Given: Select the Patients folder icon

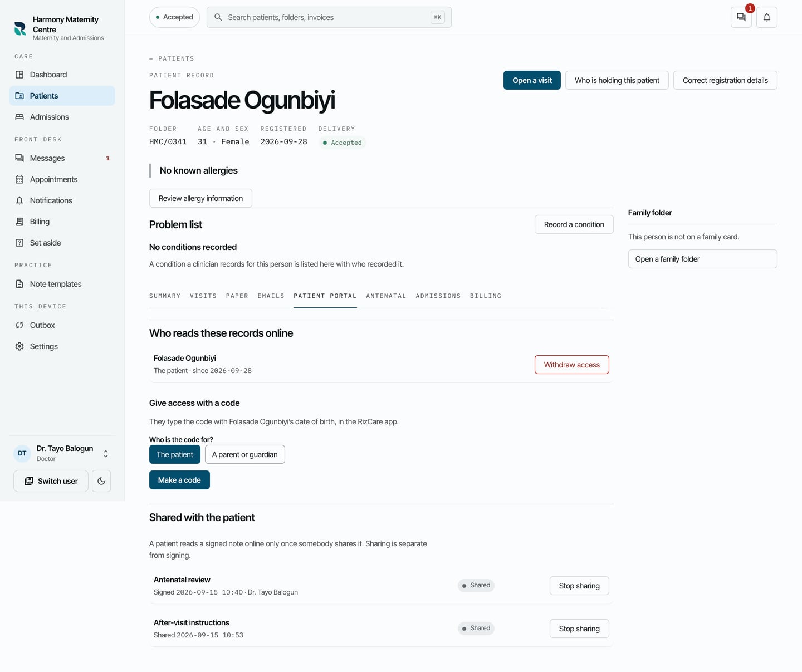Looking at the screenshot, I should pos(19,96).
